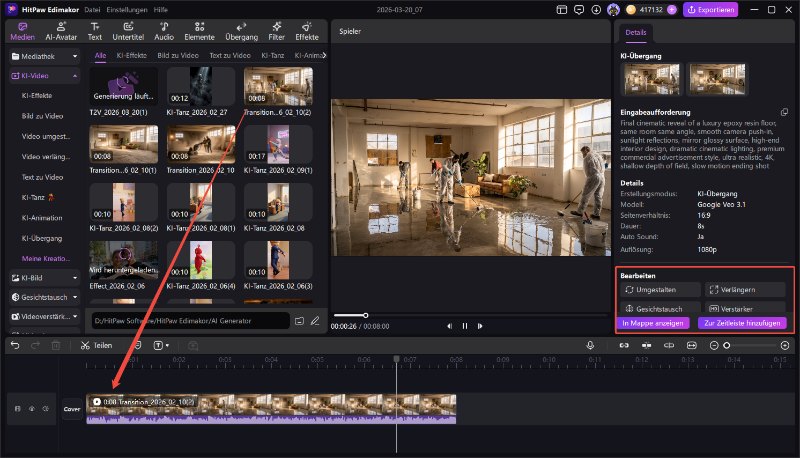Step to next frame in player

(482, 325)
